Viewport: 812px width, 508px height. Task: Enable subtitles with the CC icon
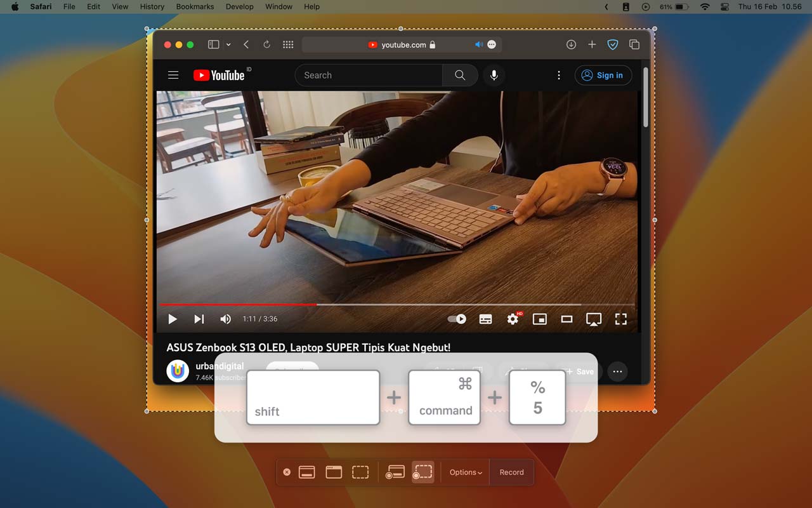(485, 319)
